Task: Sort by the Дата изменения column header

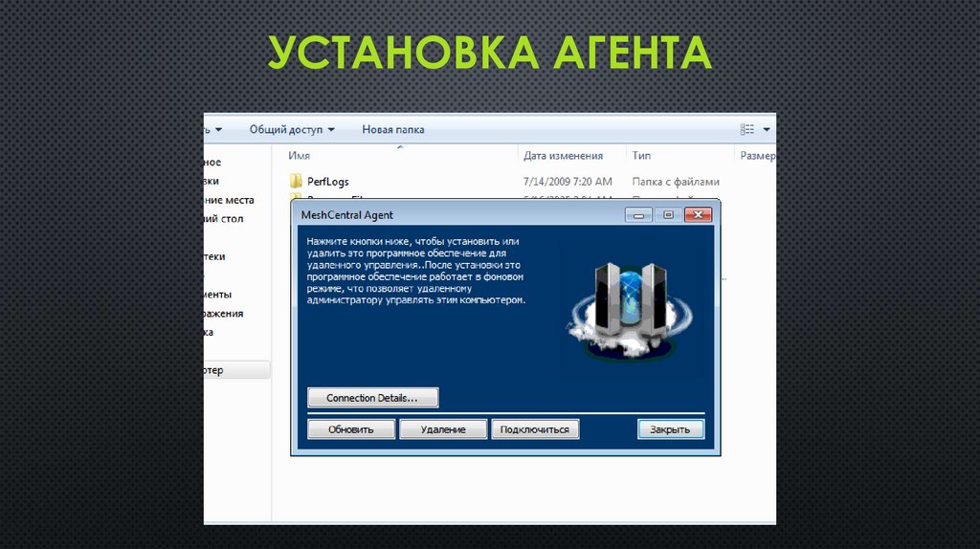Action: pyautogui.click(x=563, y=156)
